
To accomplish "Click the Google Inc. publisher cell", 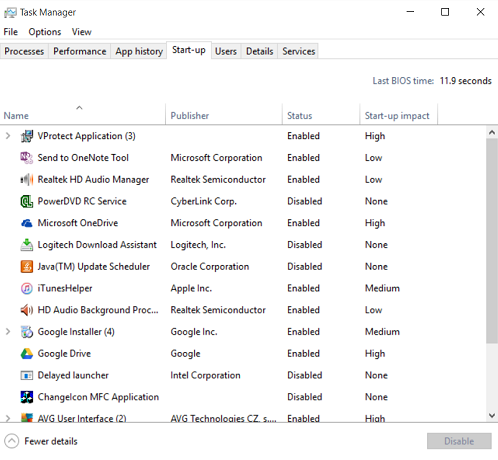I will point(194,332).
